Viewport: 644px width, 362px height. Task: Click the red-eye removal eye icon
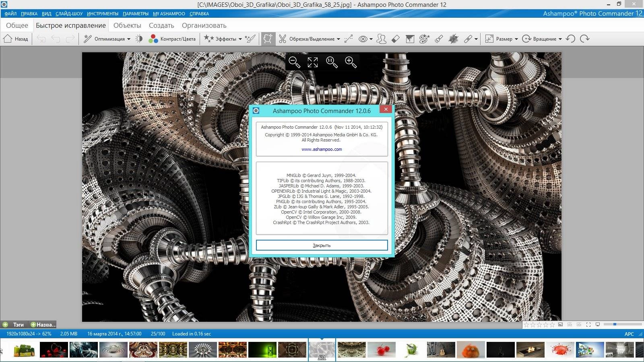363,39
